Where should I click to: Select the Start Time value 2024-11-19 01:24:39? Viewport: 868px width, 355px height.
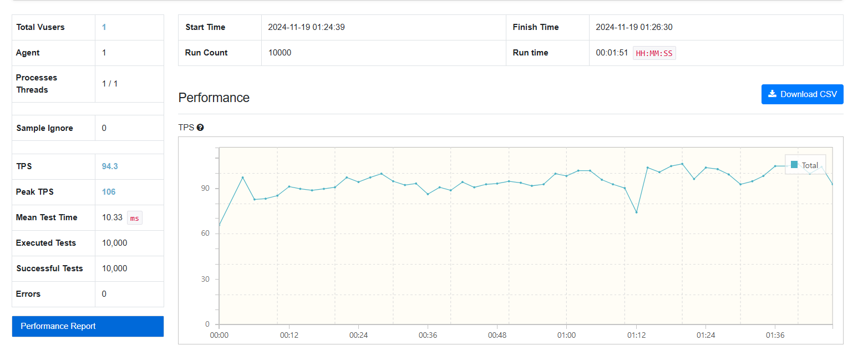306,27
